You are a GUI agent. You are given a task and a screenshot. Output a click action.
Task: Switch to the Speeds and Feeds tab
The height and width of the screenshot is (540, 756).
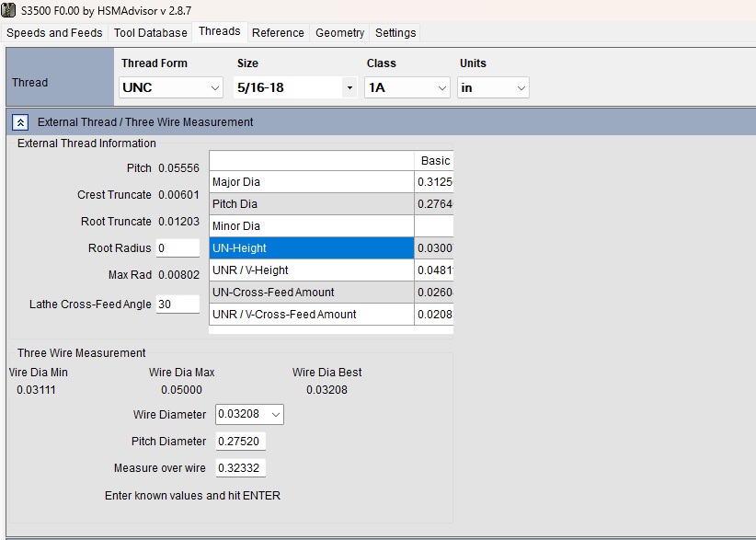pos(56,33)
